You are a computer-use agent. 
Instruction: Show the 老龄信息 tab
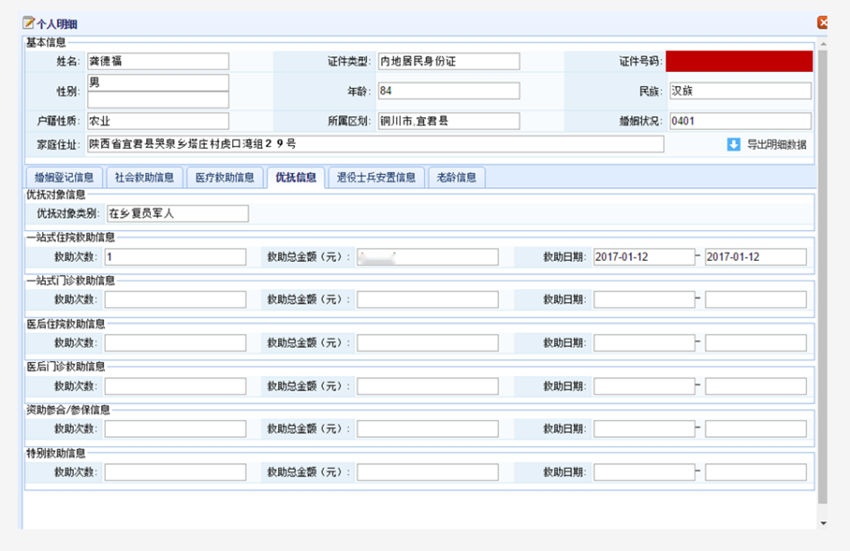click(x=457, y=178)
